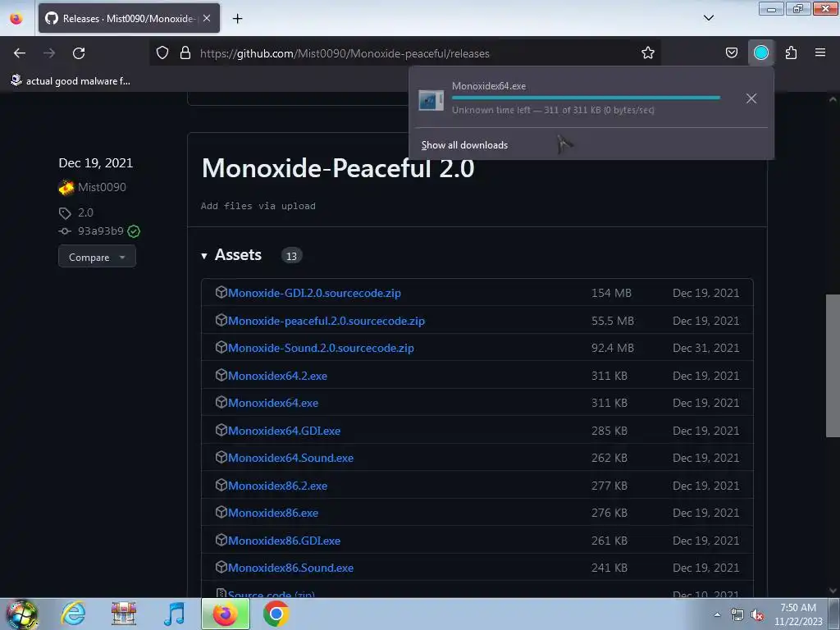Download Monoxidex86.GDI.exe
Viewport: 840px width, 630px height.
pyautogui.click(x=285, y=541)
